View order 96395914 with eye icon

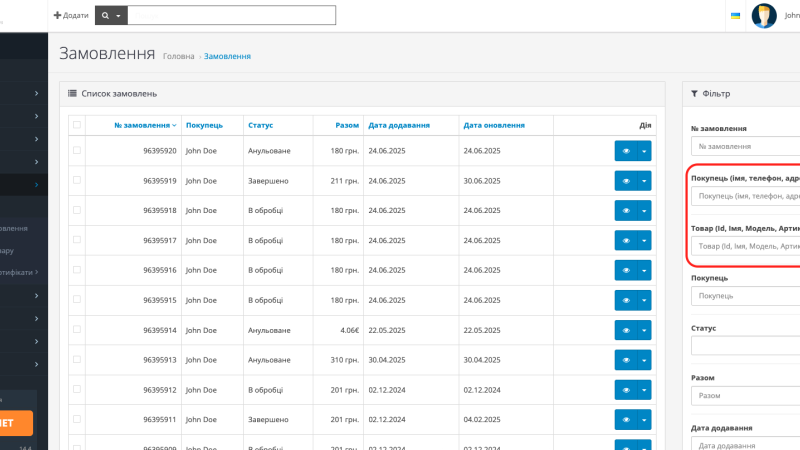[x=626, y=330]
